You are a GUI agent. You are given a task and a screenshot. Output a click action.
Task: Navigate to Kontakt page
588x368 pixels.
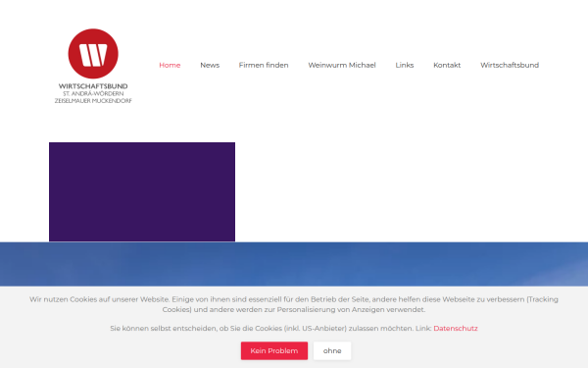point(447,65)
